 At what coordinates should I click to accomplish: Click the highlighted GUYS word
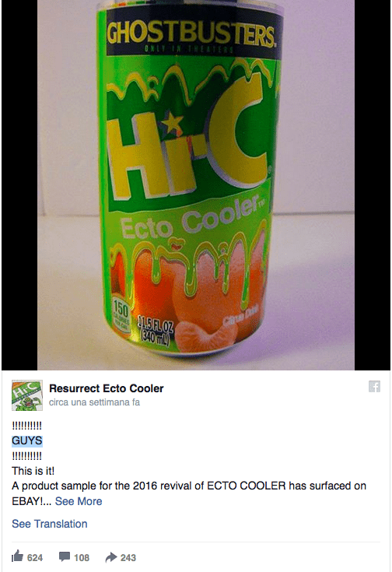[x=27, y=440]
